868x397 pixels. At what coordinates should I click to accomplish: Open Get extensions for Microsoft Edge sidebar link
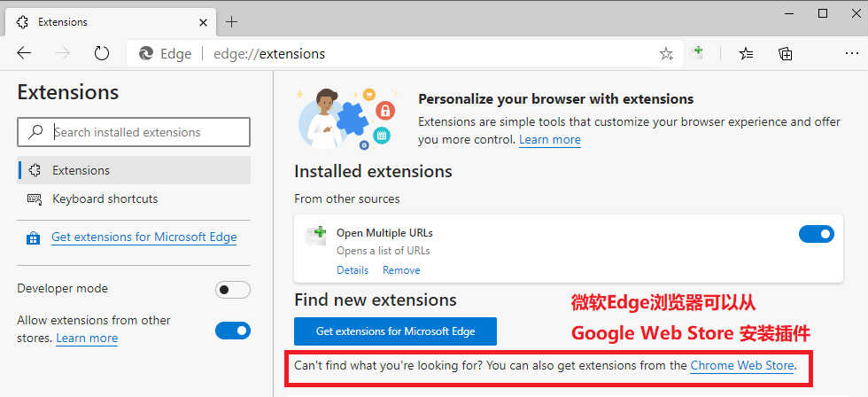point(143,237)
